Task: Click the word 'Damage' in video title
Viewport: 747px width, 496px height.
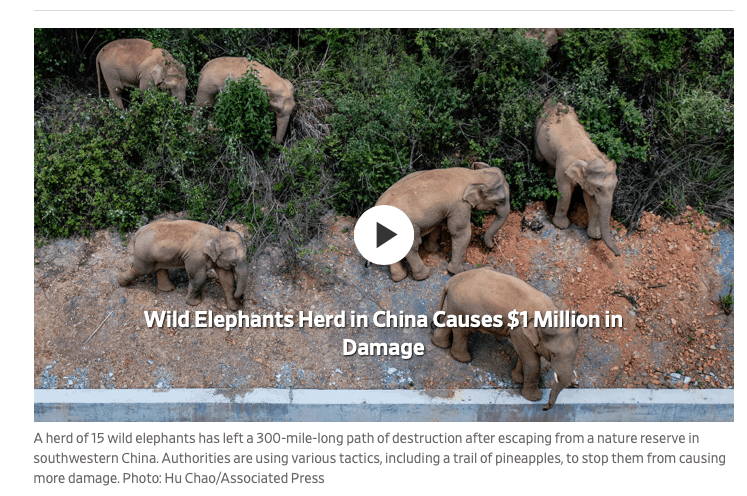Action: (x=384, y=347)
